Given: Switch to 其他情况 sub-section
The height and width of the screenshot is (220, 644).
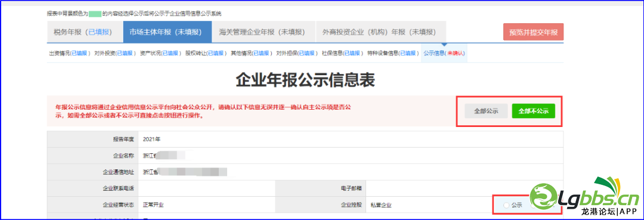Looking at the screenshot, I should coord(252,53).
